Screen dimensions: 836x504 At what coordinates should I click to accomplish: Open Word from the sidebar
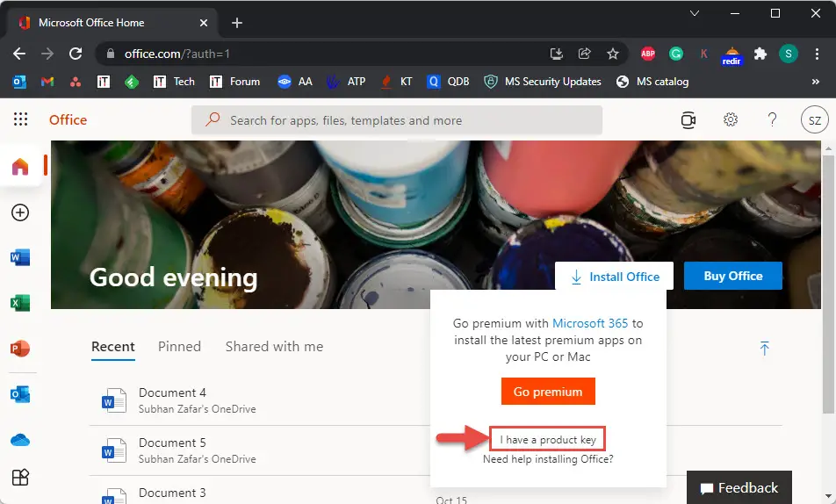point(20,257)
